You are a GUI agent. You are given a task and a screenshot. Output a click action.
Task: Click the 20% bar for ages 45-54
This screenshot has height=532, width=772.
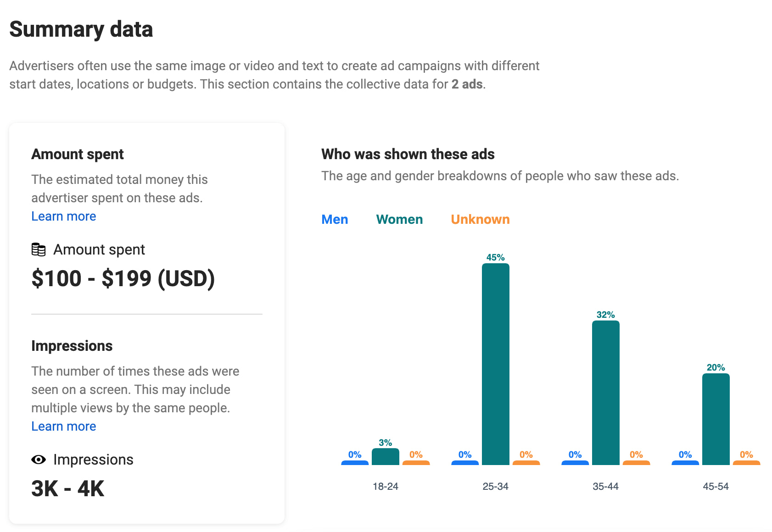point(716,420)
